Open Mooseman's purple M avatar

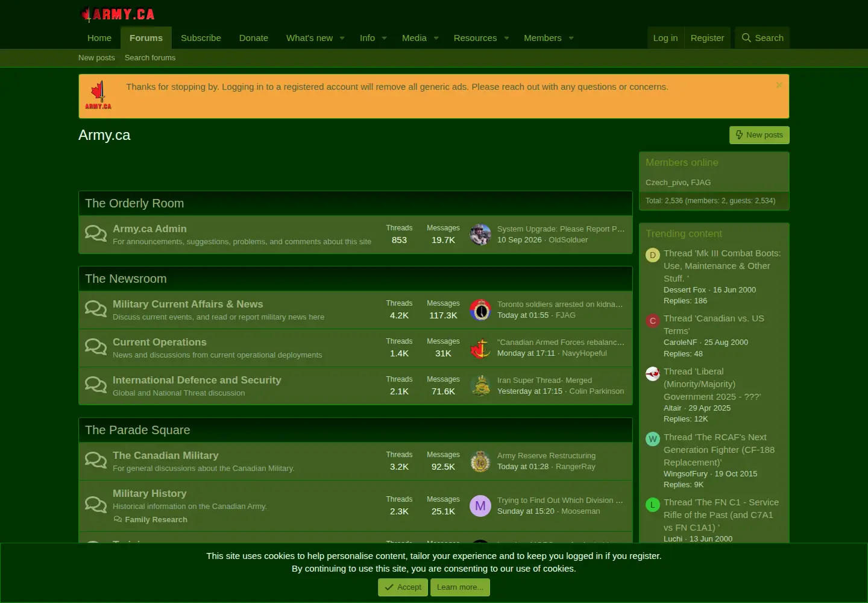[480, 506]
